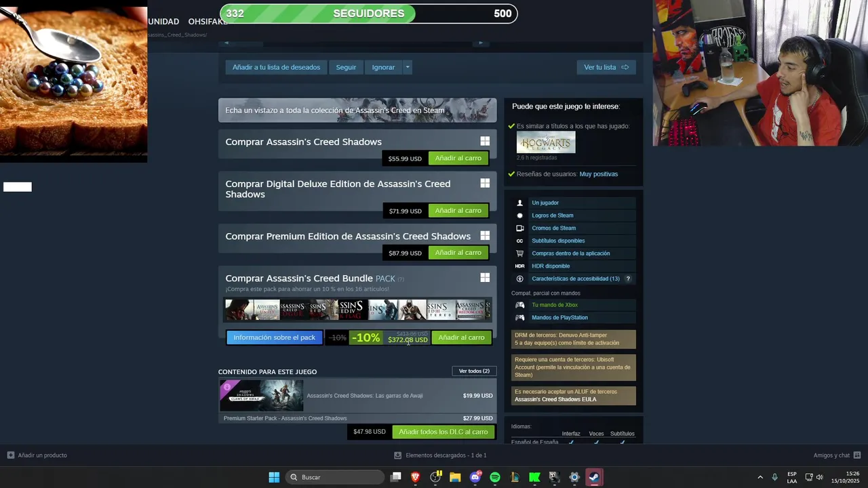Launch Brave browser from the taskbar

(x=416, y=477)
